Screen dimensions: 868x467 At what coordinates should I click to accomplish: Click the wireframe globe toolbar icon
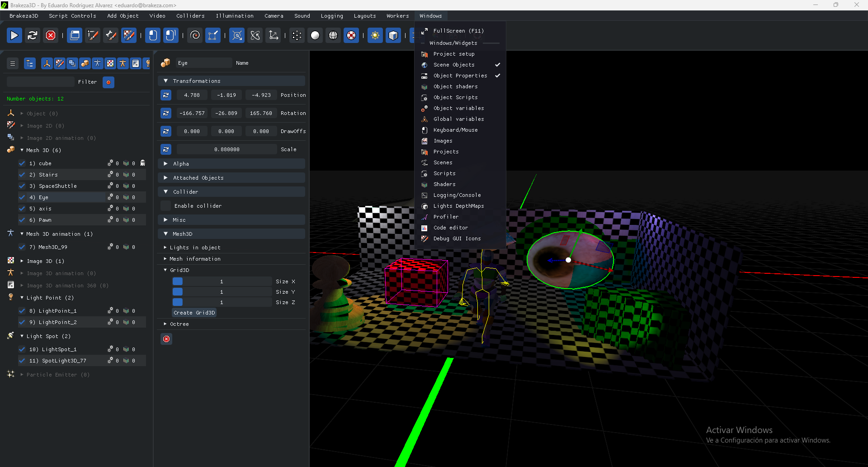[x=333, y=35]
